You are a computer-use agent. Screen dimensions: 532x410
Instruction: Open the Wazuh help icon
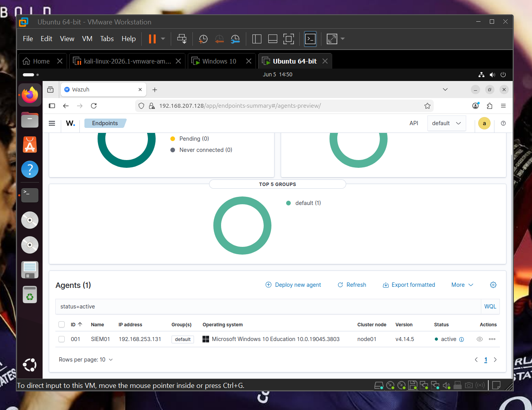(x=503, y=123)
